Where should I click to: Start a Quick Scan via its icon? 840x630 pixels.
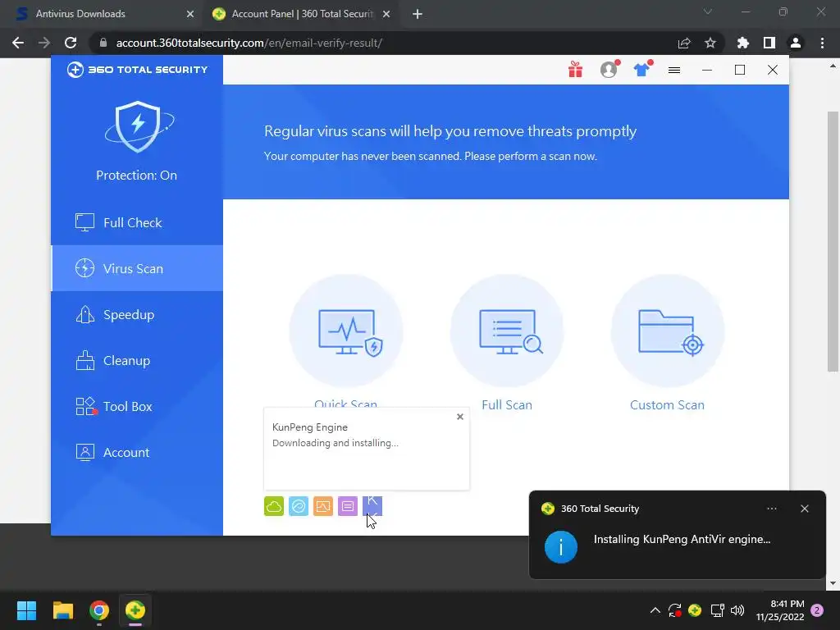click(x=346, y=331)
